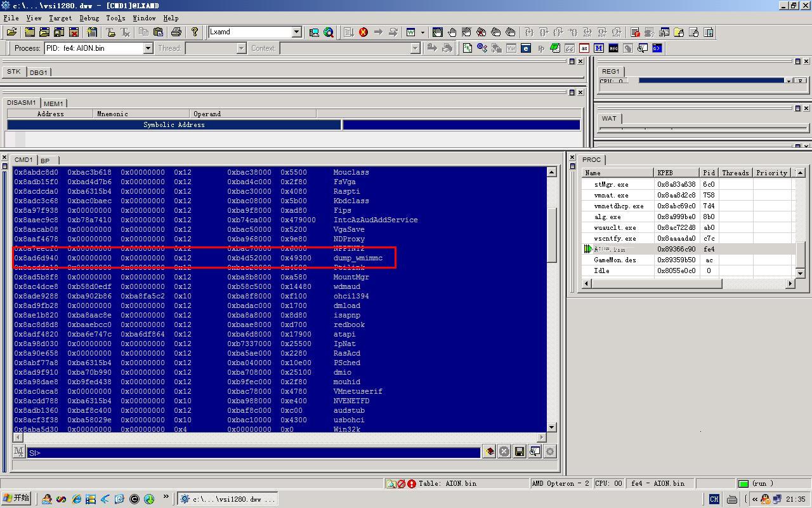Viewport: 812px width, 508px height.
Task: Open the View menu
Action: 34,18
